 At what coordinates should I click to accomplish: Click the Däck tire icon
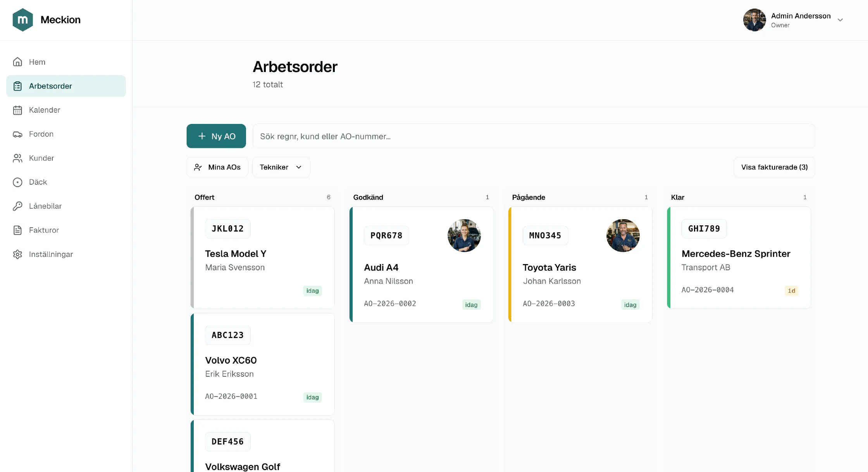[x=17, y=182]
